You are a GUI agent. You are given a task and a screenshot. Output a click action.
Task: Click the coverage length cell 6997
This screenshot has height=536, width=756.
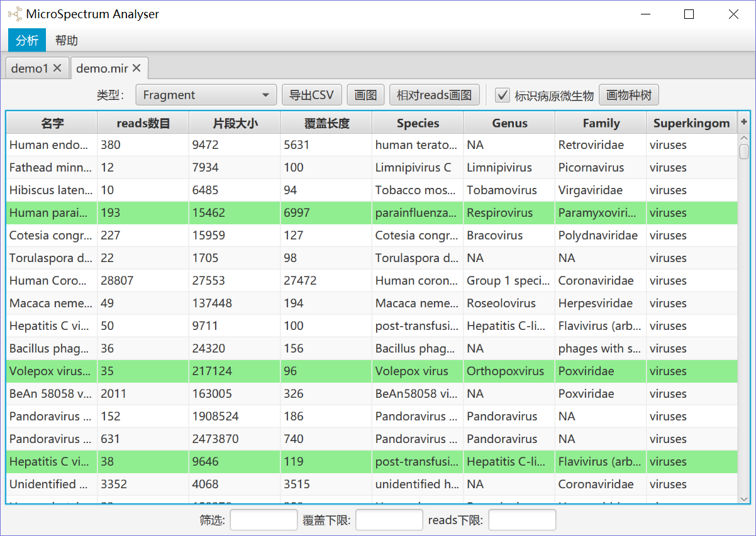coord(326,213)
